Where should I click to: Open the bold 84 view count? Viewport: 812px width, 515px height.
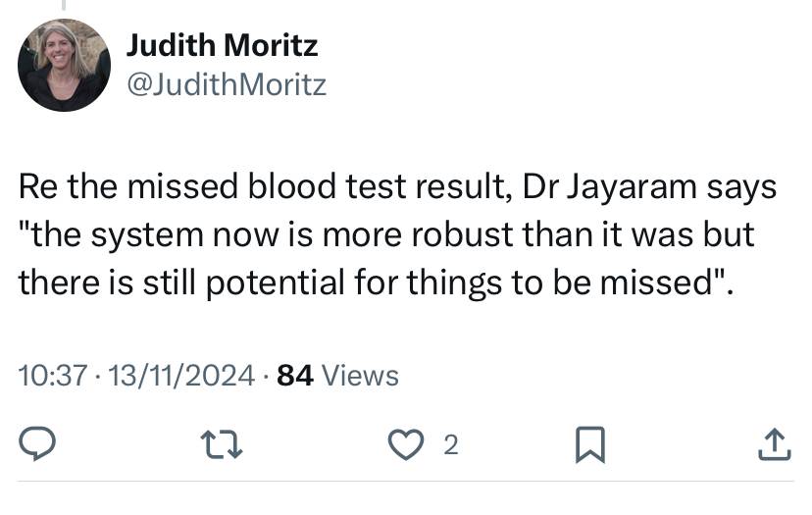[x=295, y=376]
